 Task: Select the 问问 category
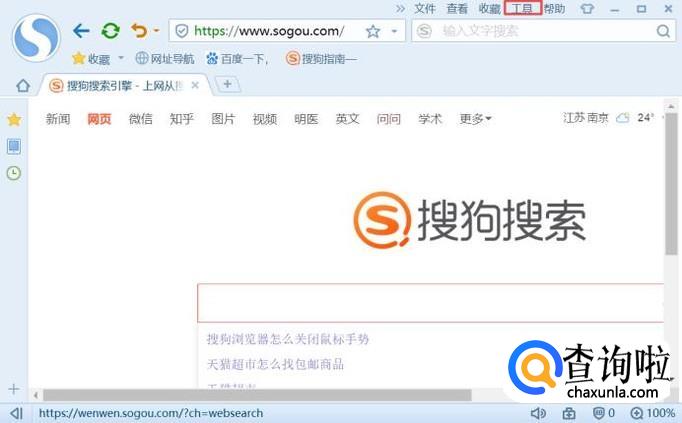[x=389, y=119]
